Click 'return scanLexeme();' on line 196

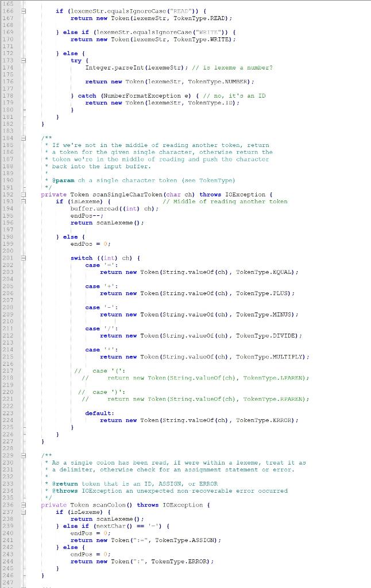(107, 223)
